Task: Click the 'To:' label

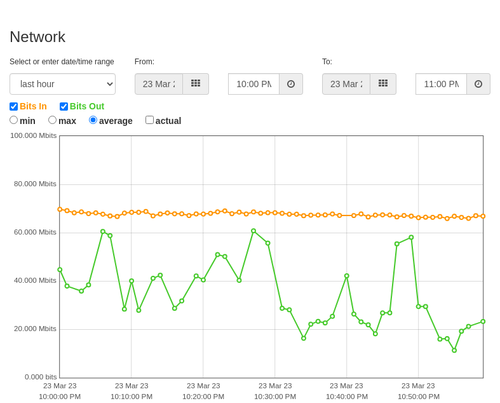Action: [x=327, y=62]
